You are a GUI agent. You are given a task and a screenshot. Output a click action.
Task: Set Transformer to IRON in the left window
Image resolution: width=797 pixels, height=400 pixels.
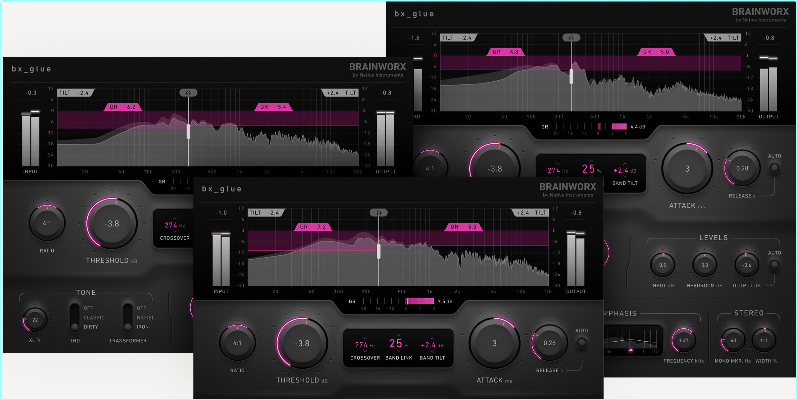click(x=142, y=327)
